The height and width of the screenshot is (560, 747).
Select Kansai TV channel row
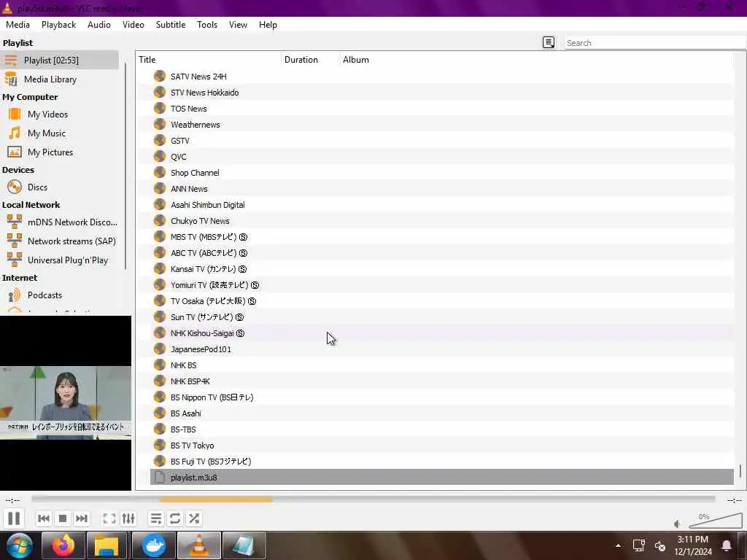click(441, 269)
